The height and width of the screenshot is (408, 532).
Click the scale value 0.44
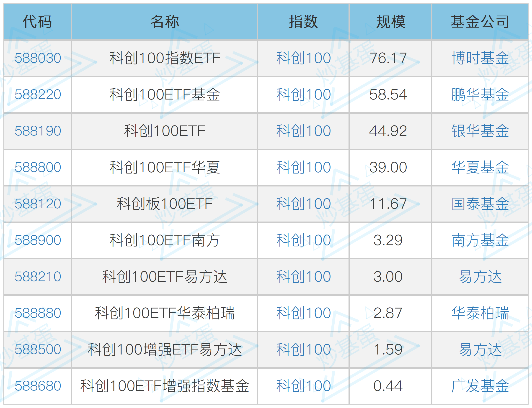coord(388,386)
